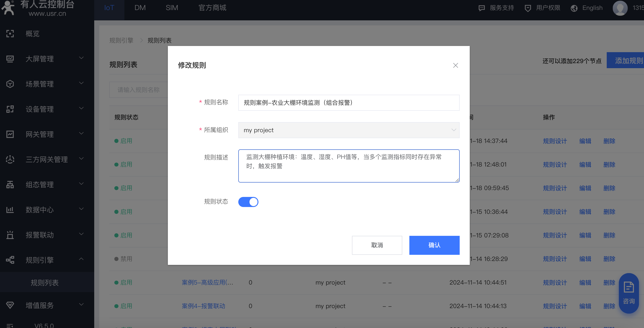Image resolution: width=644 pixels, height=328 pixels.
Task: Click the 请输入规则名称 search field
Action: [x=139, y=90]
